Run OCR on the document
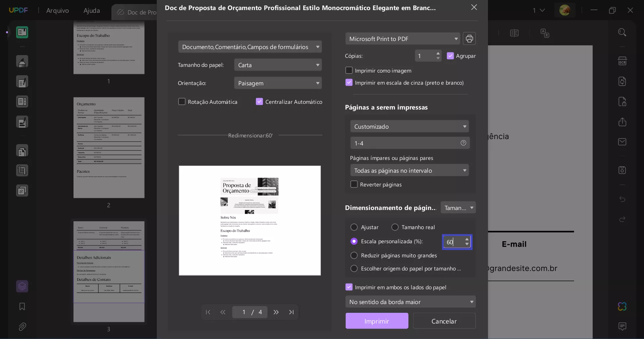Viewport: 644px width, 339px height. pos(622,61)
